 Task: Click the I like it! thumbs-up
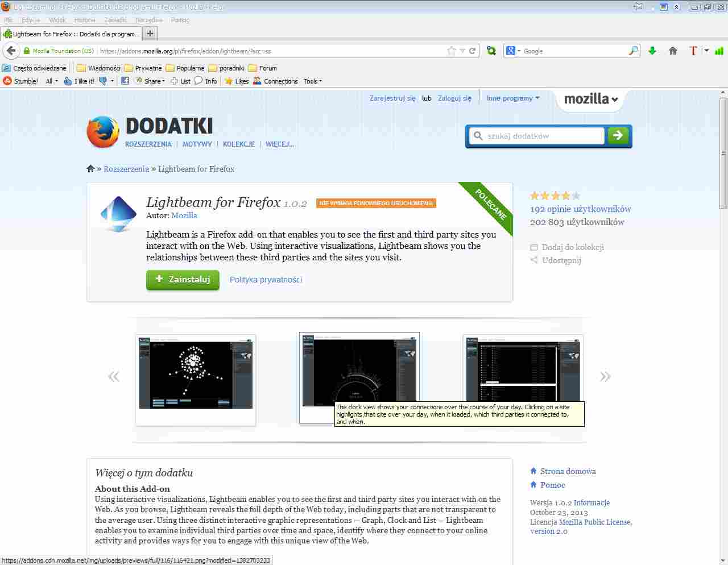point(79,81)
